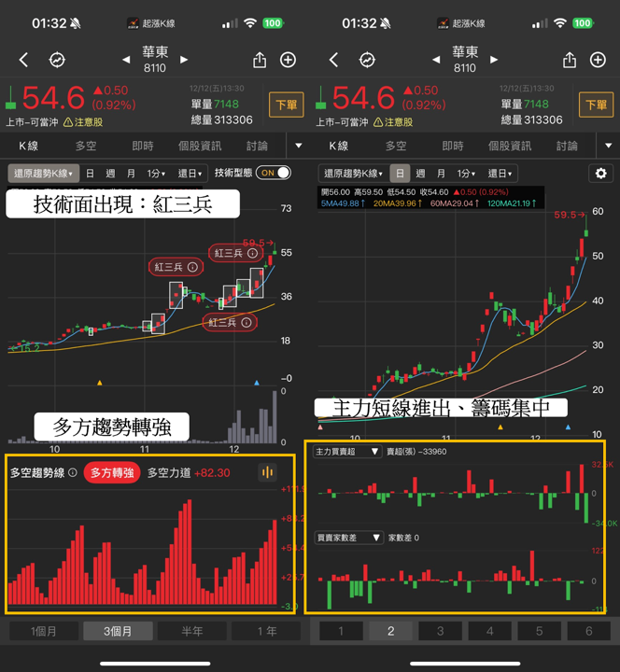Add stock with plus circle icon, right screen
Image resolution: width=620 pixels, height=672 pixels.
tap(598, 60)
